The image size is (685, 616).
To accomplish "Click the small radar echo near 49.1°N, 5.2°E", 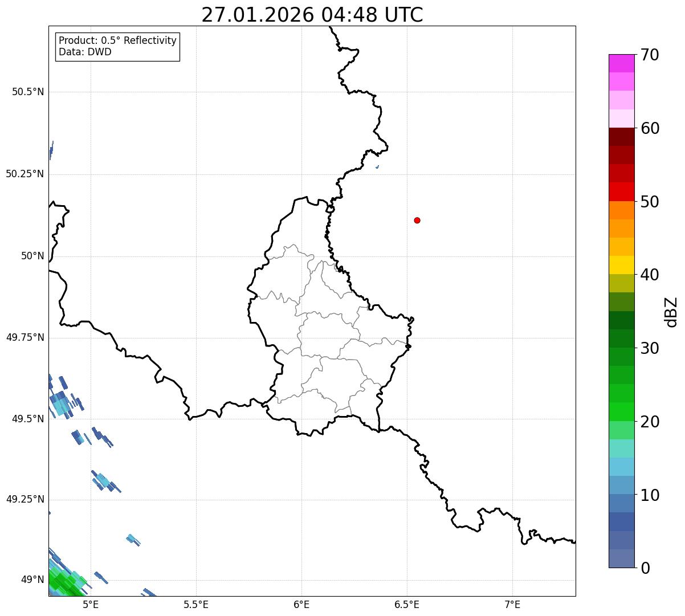I will (x=133, y=539).
